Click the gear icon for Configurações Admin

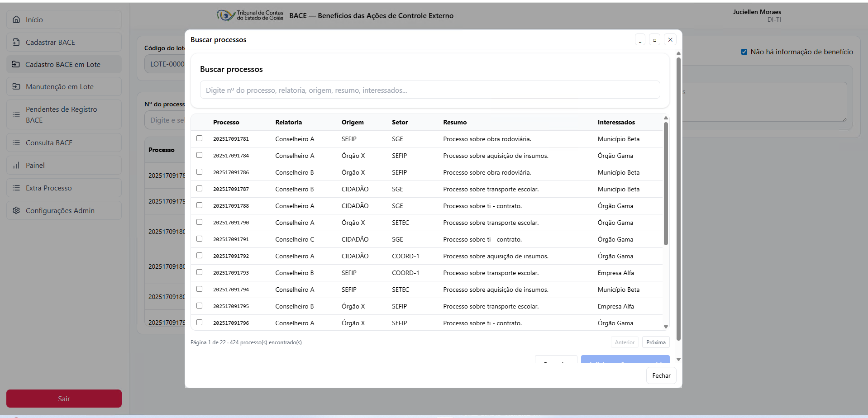click(16, 210)
